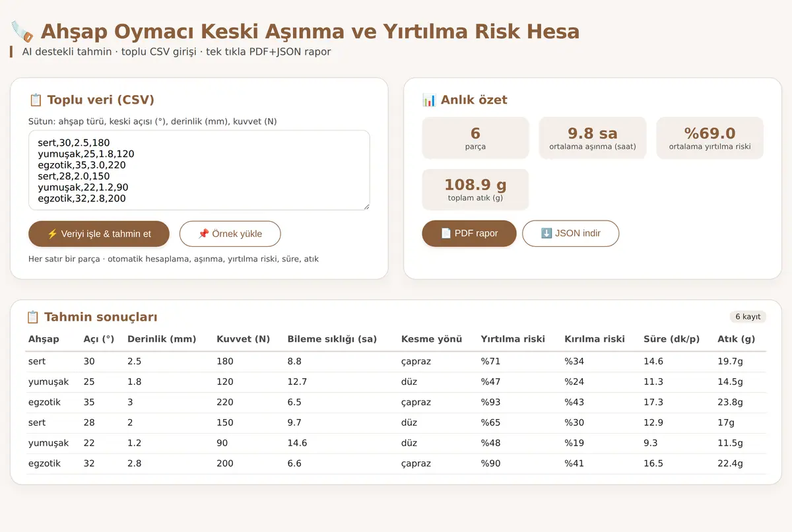
Task: Click the Ahşap column header
Action: tap(44, 339)
